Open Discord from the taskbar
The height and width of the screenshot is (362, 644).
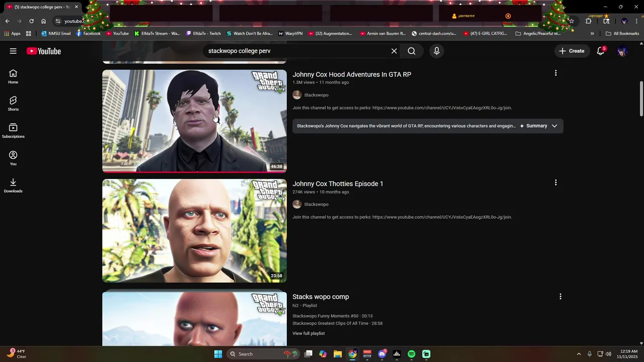[382, 354]
